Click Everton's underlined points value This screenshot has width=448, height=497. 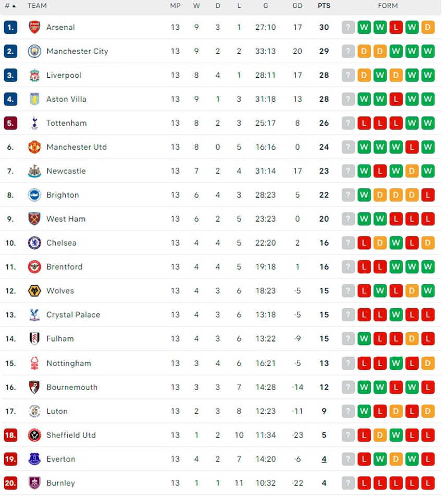pyautogui.click(x=324, y=459)
